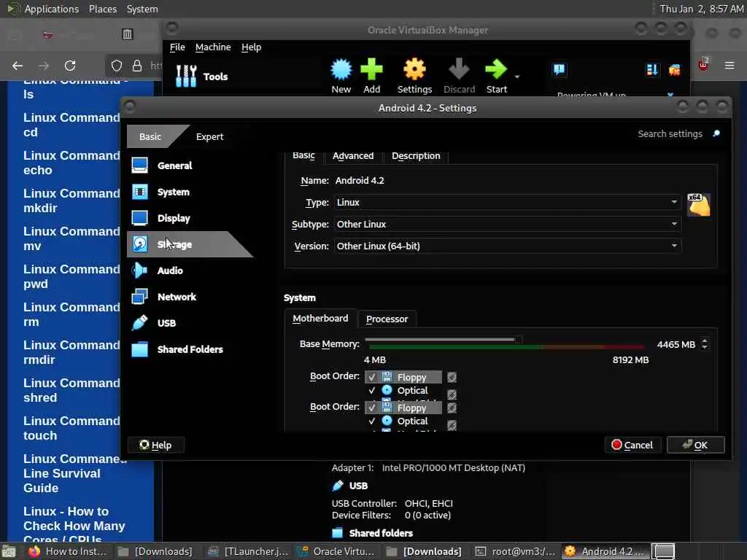Open the Linux Command touch link

[71, 428]
